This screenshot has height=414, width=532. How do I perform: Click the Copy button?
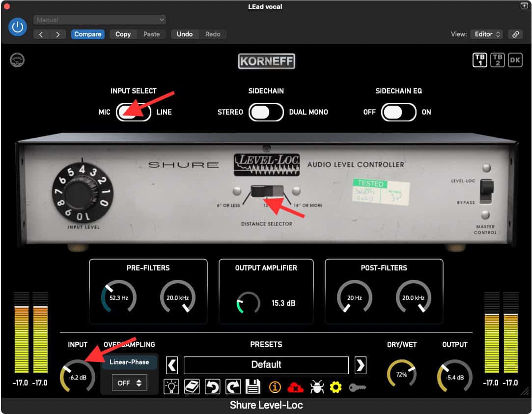tap(123, 34)
